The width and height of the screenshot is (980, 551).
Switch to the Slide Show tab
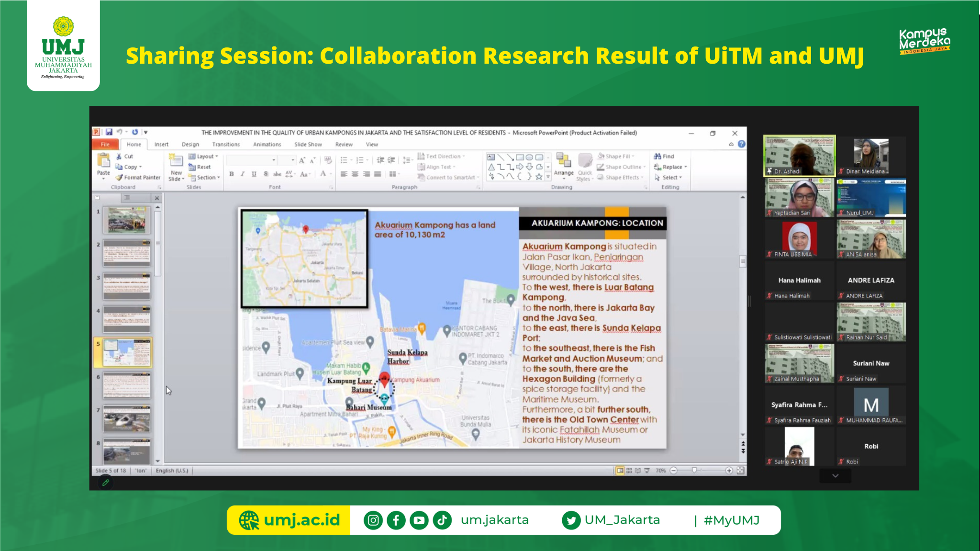[308, 145]
